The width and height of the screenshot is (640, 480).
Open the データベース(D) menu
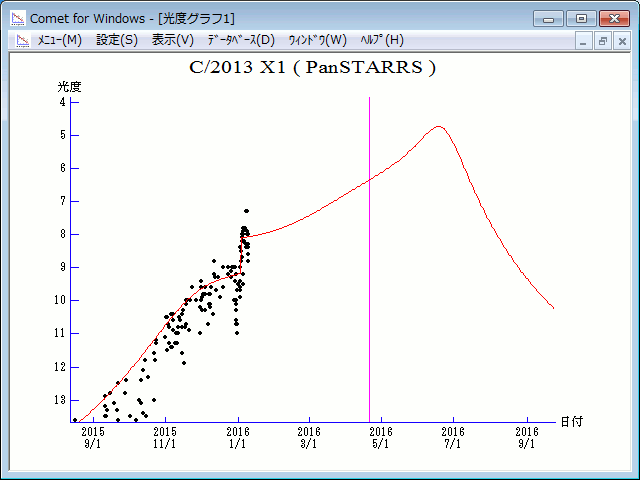241,40
